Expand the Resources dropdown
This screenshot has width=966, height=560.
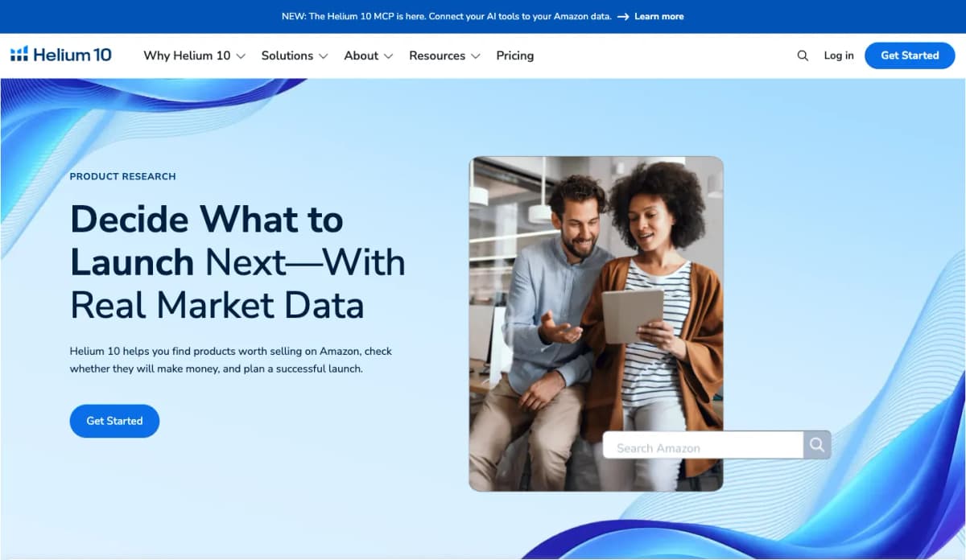click(444, 56)
